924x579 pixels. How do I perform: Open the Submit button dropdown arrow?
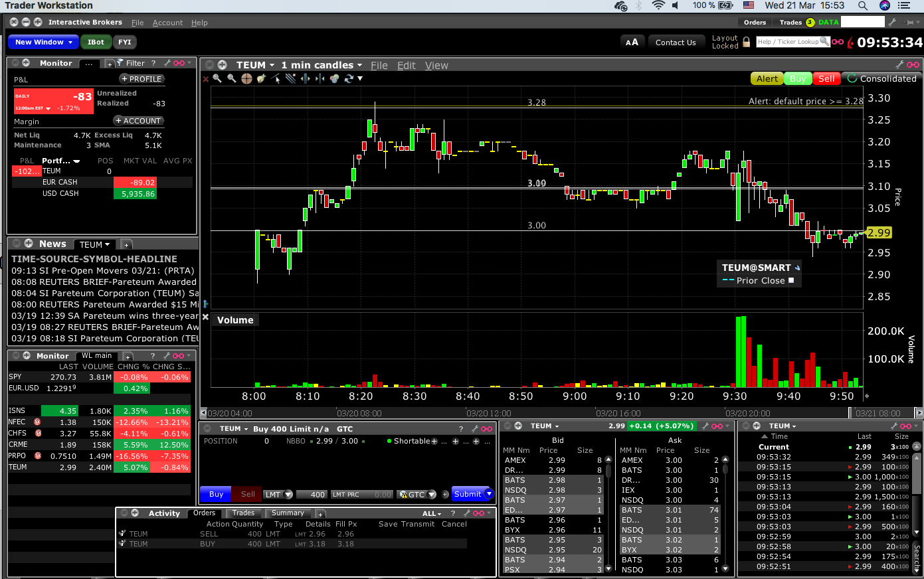[490, 494]
